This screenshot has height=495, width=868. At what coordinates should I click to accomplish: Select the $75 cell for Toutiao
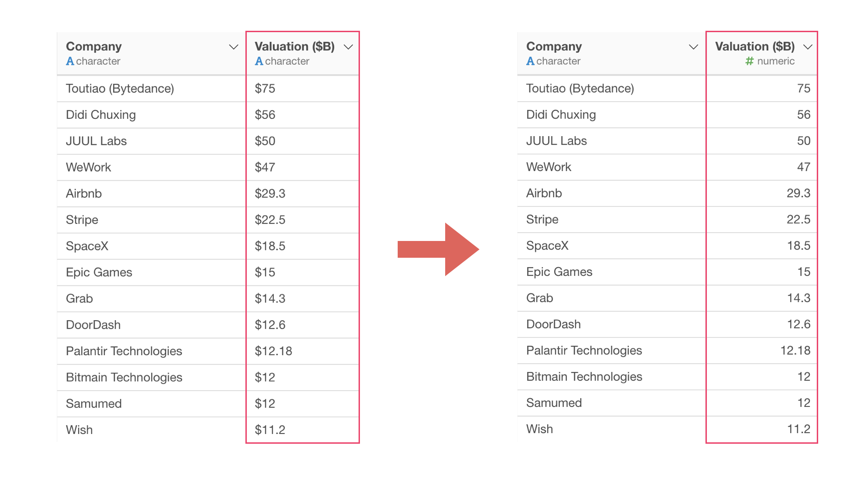(x=302, y=89)
